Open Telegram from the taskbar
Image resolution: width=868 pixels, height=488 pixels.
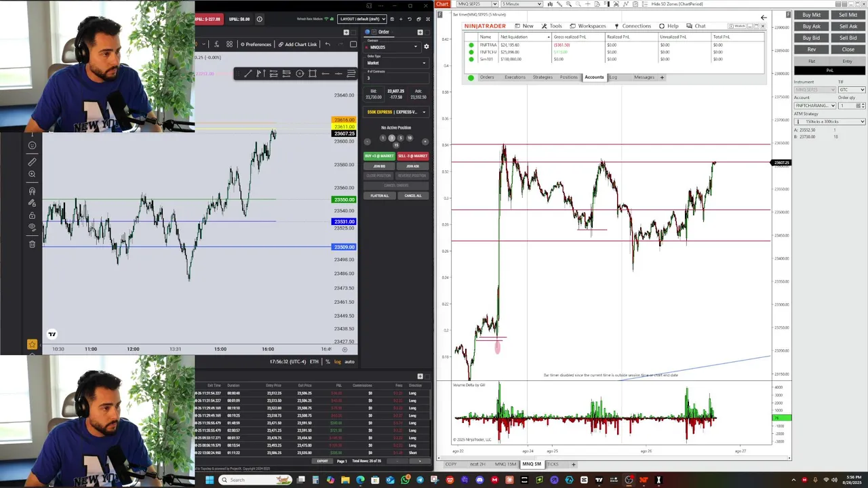[x=420, y=480]
